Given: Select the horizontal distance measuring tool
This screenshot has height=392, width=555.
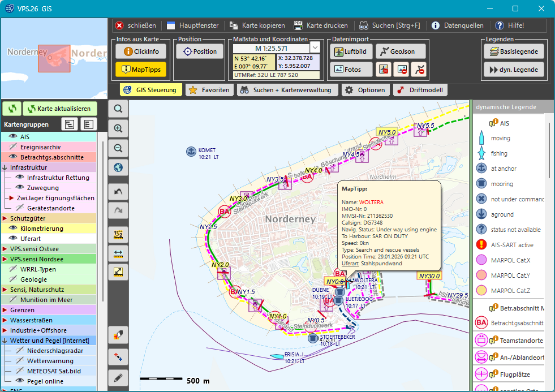Looking at the screenshot, I should [x=118, y=253].
